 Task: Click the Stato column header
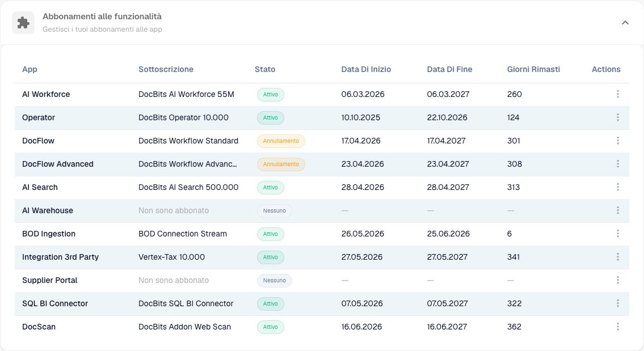[265, 69]
